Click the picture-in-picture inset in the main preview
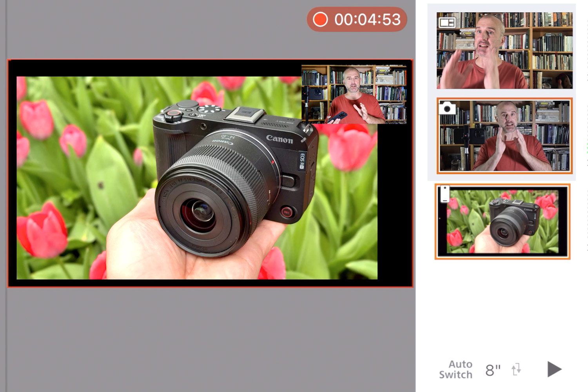Screen dimensions: 588x392 click(354, 94)
